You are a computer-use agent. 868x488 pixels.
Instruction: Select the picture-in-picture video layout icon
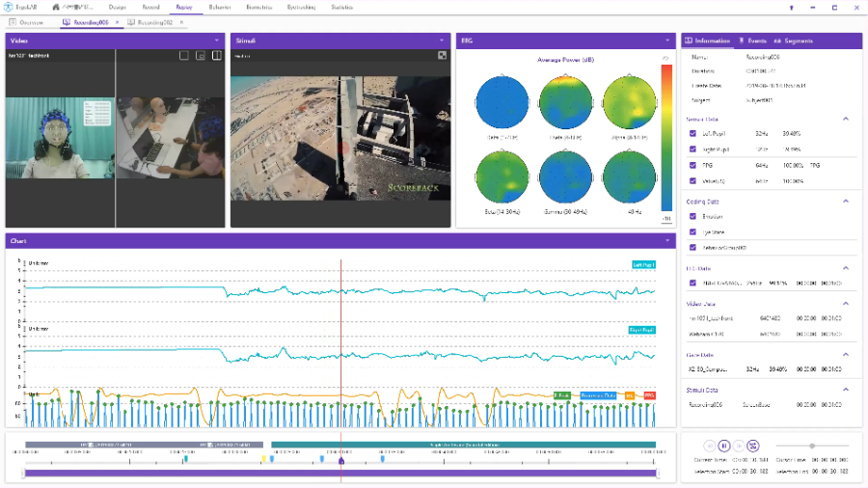[201, 55]
